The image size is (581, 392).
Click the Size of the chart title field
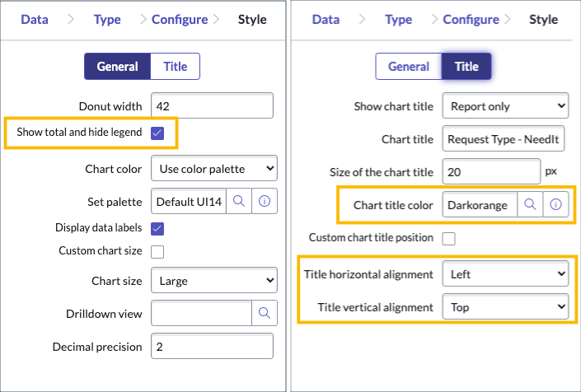[491, 172]
